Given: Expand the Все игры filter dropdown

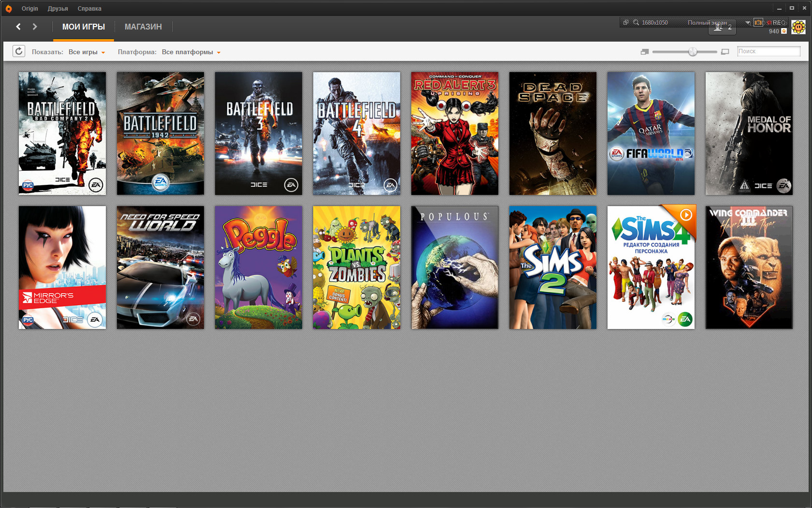Looking at the screenshot, I should pos(87,52).
